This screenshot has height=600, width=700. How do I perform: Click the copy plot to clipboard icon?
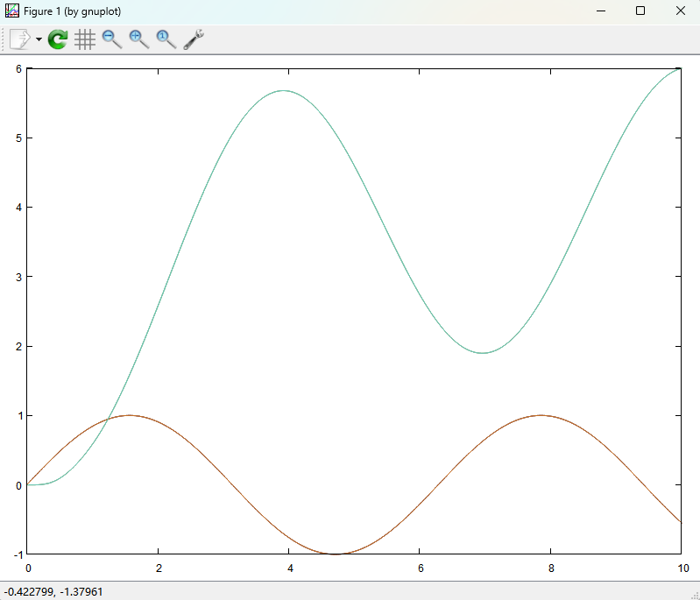coord(19,39)
